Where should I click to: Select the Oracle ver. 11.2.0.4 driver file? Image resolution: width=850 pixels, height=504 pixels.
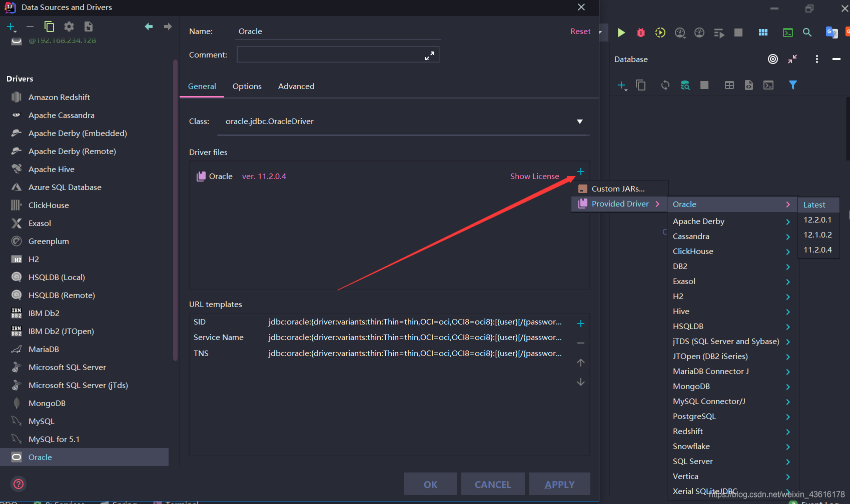click(380, 176)
